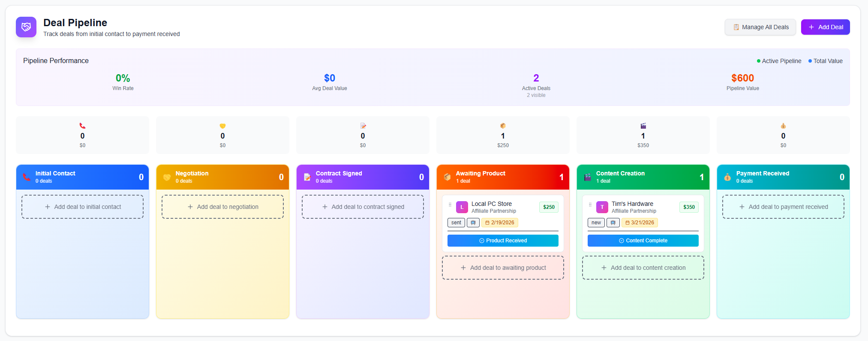Click the TV icon badge on Local PC Store card

coord(473,223)
